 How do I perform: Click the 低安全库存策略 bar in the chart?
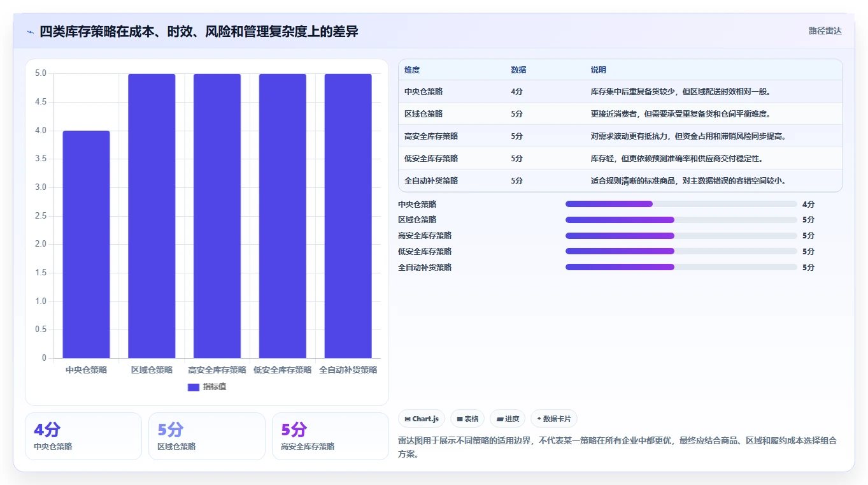pos(283,216)
